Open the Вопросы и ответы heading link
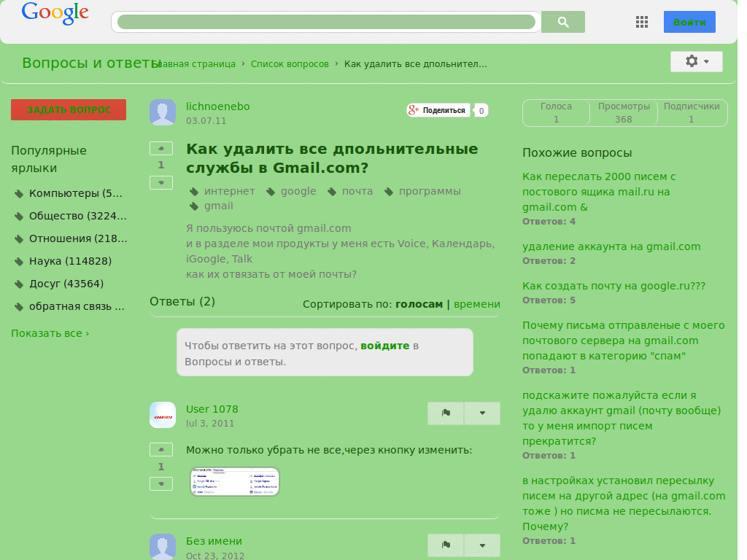 pyautogui.click(x=91, y=63)
